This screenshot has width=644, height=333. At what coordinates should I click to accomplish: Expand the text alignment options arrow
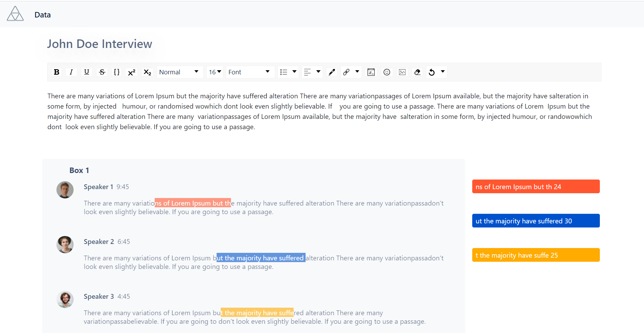pyautogui.click(x=318, y=72)
